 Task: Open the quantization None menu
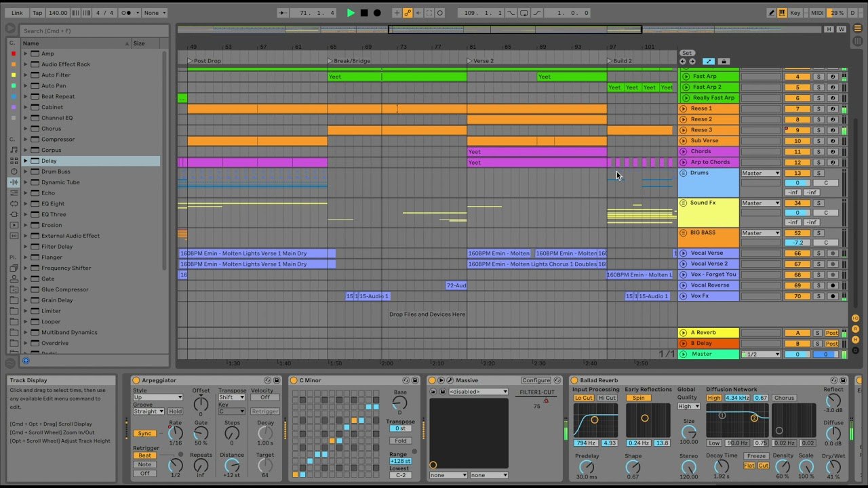(155, 13)
